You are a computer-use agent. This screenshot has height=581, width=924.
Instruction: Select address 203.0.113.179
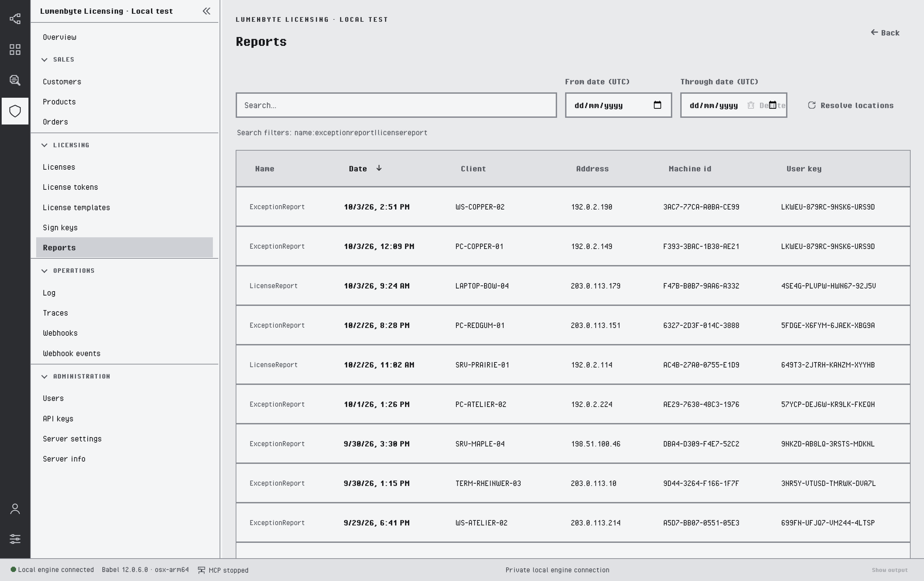pos(595,286)
